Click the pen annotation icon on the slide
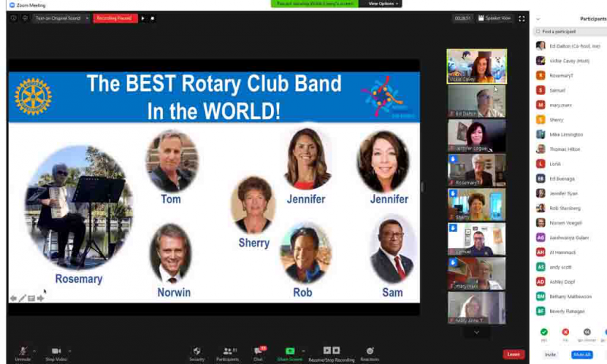 pyautogui.click(x=23, y=298)
